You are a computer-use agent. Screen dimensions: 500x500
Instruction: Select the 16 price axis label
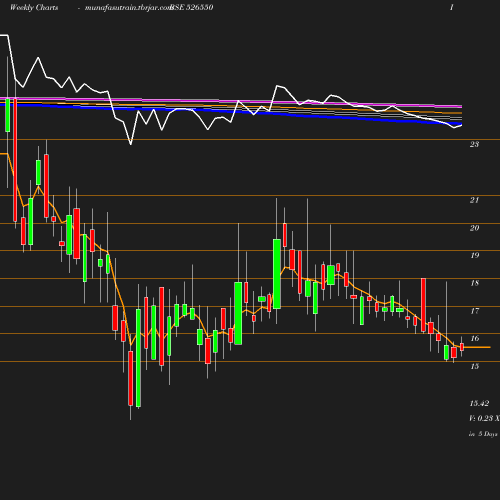474,338
